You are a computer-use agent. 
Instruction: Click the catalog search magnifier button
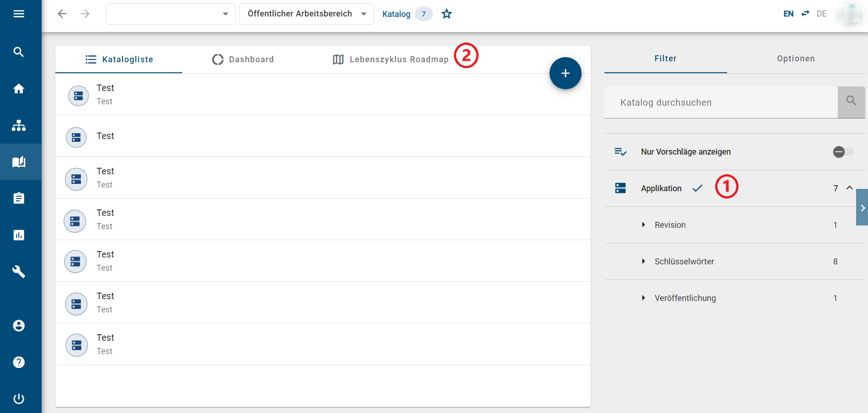[x=851, y=102]
